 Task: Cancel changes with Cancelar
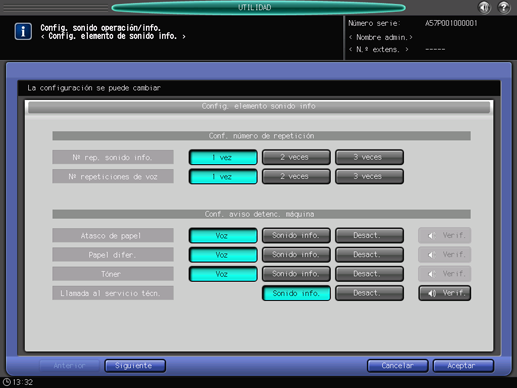pos(397,366)
